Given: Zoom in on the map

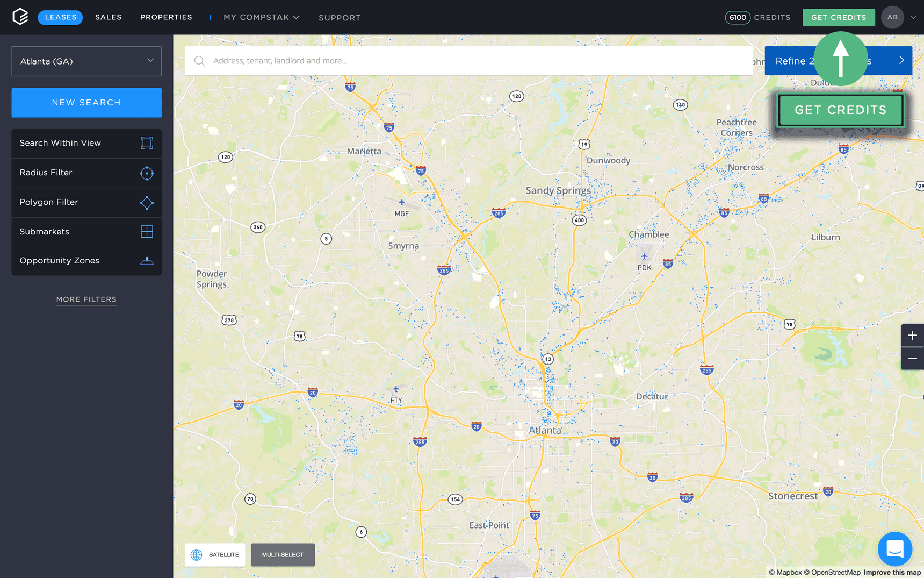Looking at the screenshot, I should click(x=912, y=336).
